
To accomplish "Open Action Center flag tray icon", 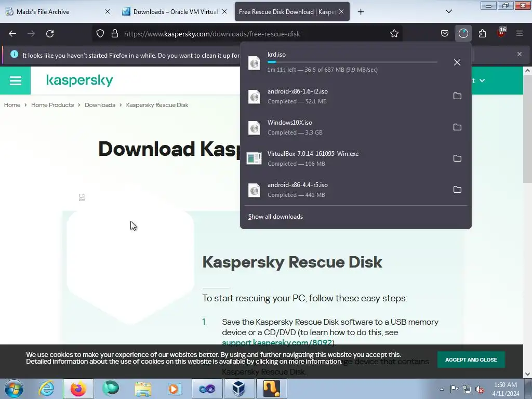I will coord(454,389).
